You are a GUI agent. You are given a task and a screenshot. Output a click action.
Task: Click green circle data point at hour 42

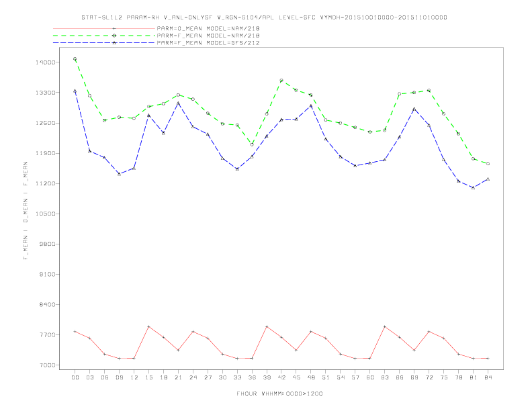pyautogui.click(x=281, y=81)
